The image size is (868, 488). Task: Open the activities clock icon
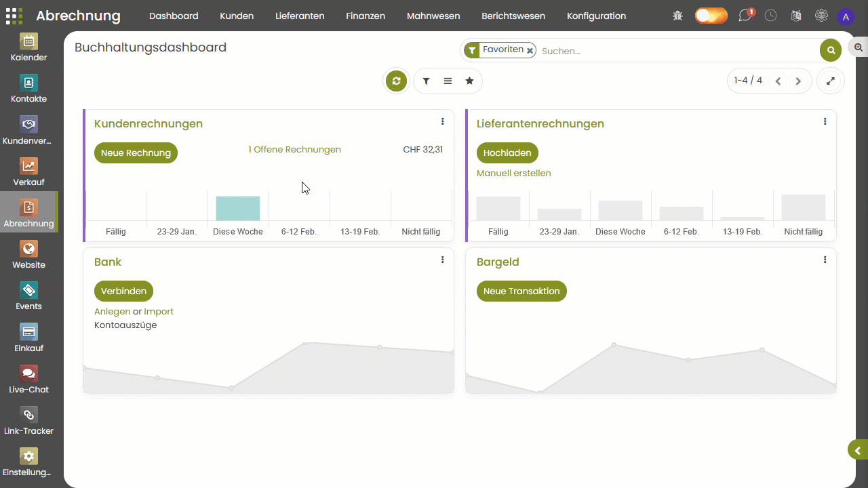[771, 16]
